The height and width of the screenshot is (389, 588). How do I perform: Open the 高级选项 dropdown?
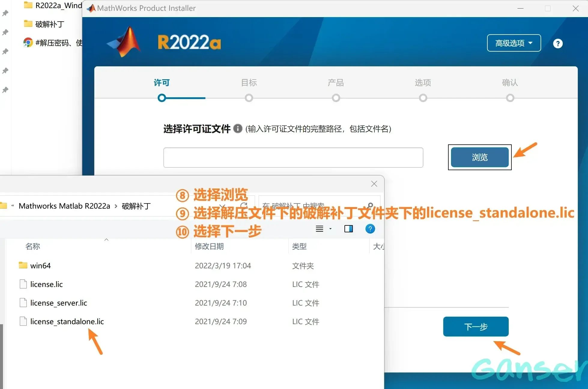click(514, 43)
